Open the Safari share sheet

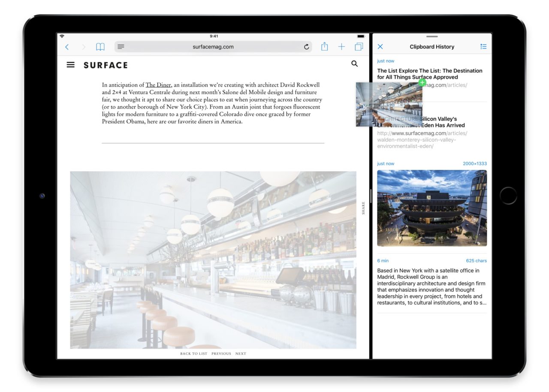coord(325,47)
